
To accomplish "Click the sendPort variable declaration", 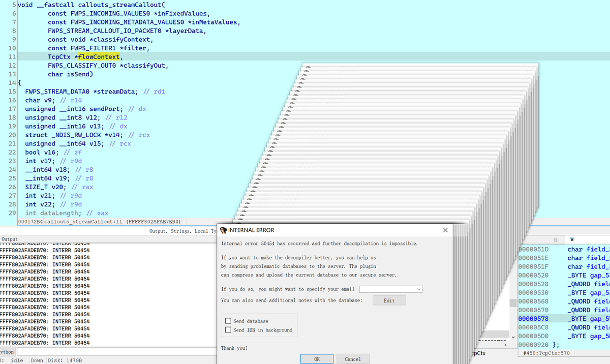I will (x=75, y=109).
